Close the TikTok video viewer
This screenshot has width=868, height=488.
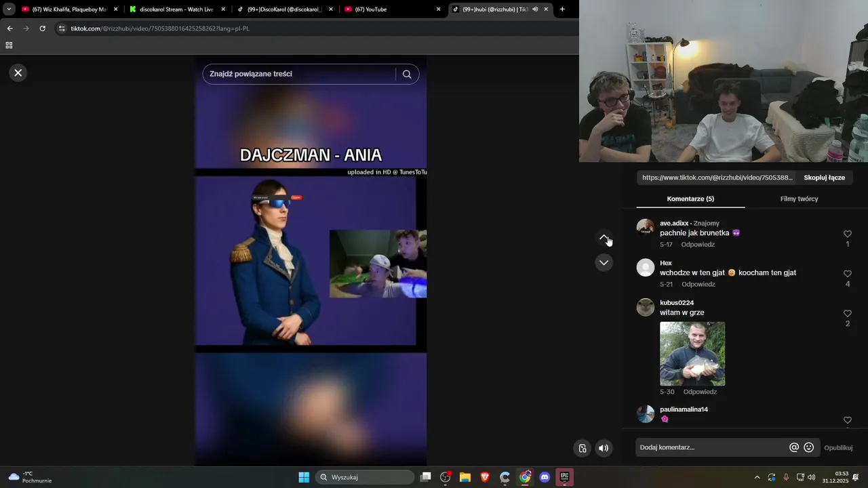(x=18, y=73)
